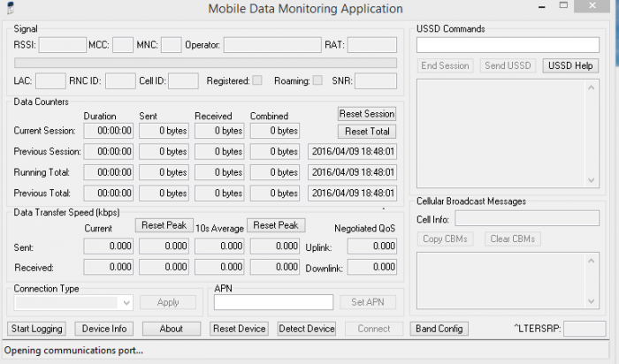
Task: Click Detect Device button
Action: coord(307,329)
